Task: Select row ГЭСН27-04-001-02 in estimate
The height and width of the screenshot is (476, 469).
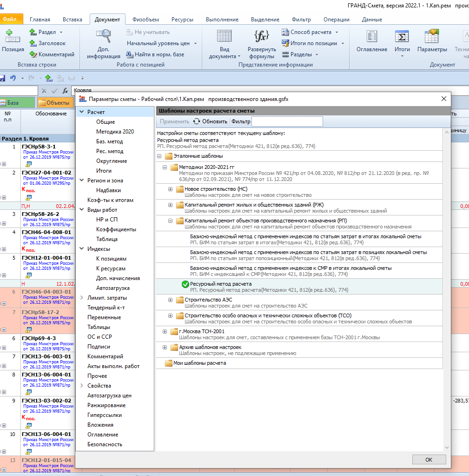Action: pyautogui.click(x=46, y=173)
